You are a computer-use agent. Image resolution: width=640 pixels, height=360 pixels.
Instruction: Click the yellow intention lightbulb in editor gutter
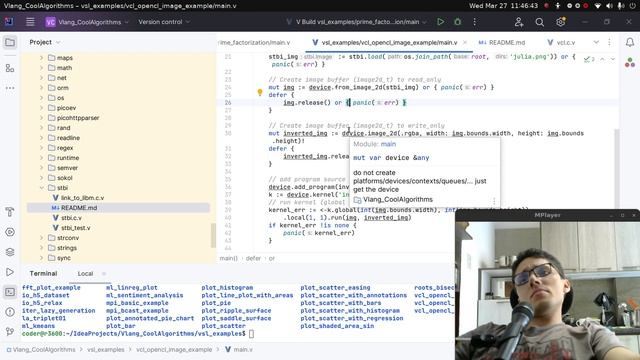pyautogui.click(x=260, y=92)
